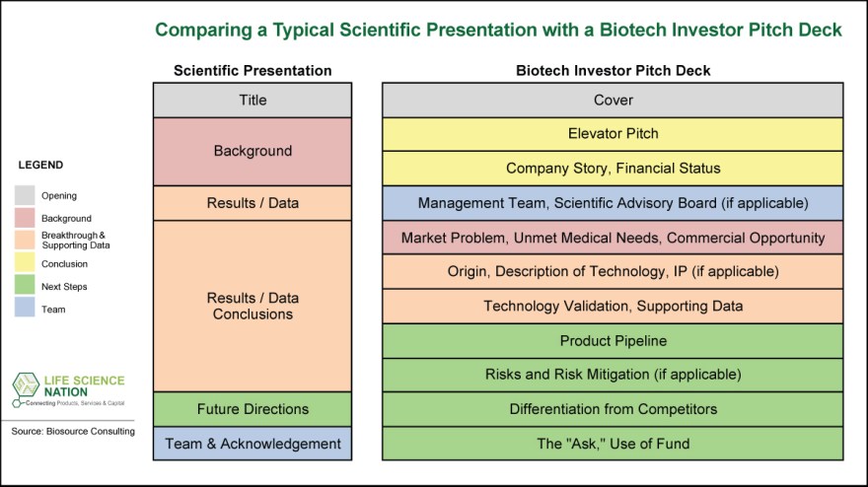Select the Elevator Pitch row
The height and width of the screenshot is (487, 868).
pyautogui.click(x=613, y=134)
